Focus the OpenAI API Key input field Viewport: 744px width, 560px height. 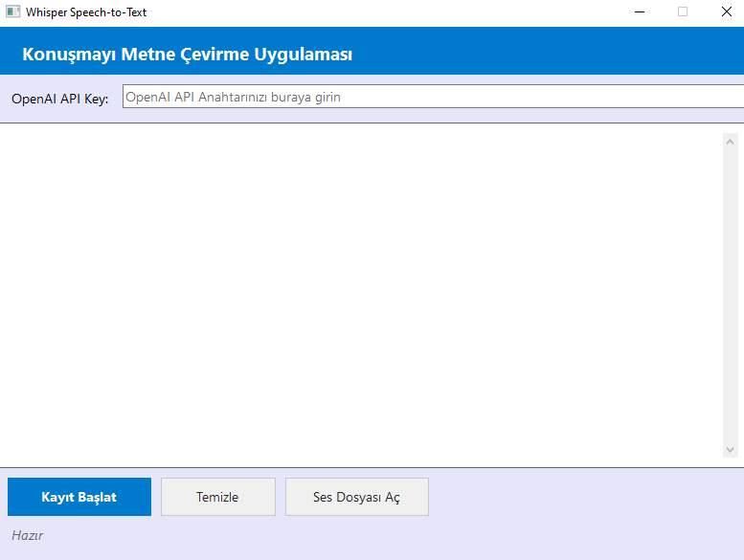tap(431, 97)
